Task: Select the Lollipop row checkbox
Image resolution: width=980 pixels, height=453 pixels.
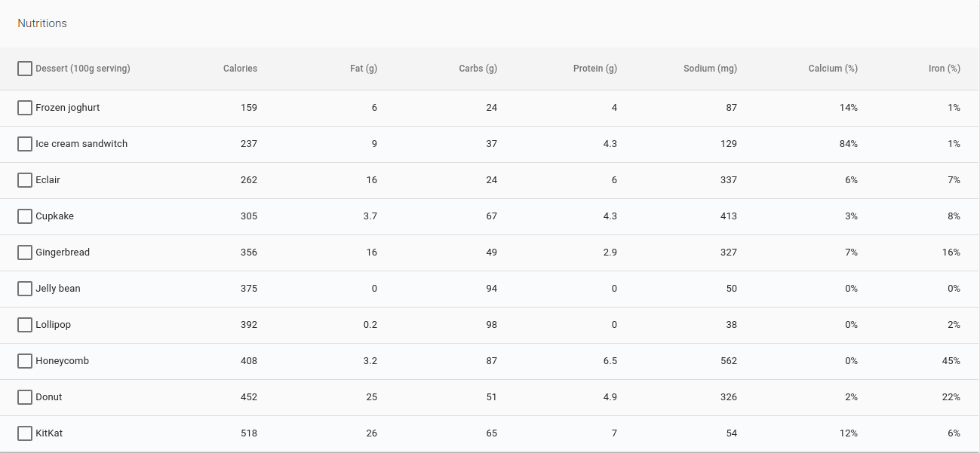Action: pos(25,325)
